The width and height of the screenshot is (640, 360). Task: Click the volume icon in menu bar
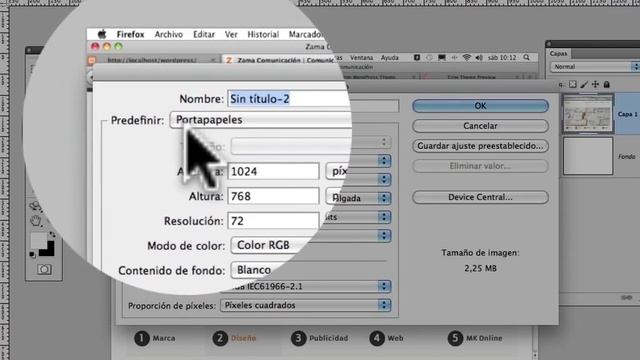coord(479,58)
